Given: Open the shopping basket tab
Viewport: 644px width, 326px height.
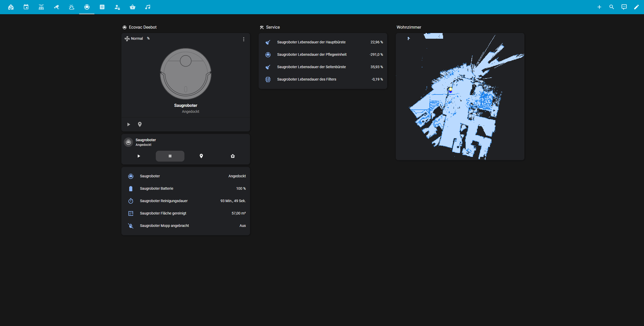Looking at the screenshot, I should pos(133,7).
